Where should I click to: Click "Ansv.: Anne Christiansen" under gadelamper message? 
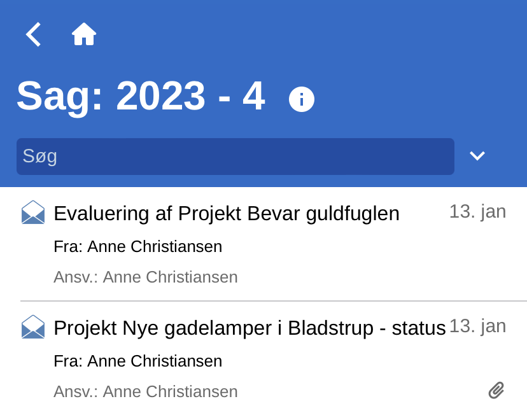[x=146, y=391]
